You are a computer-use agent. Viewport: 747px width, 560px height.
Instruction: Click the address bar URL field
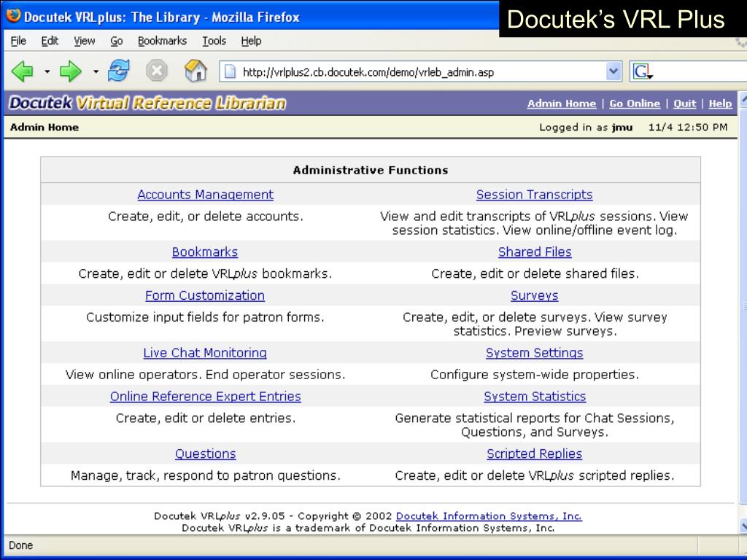420,72
